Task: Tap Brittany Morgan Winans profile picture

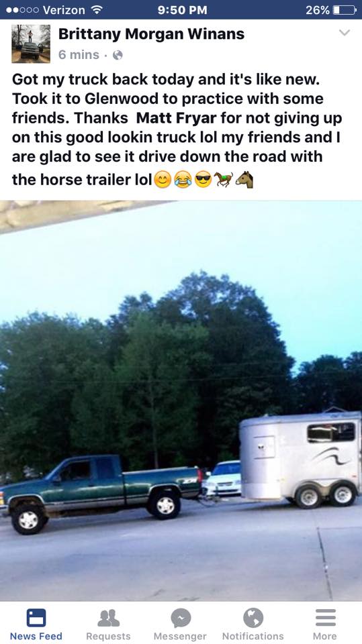Action: 31,44
